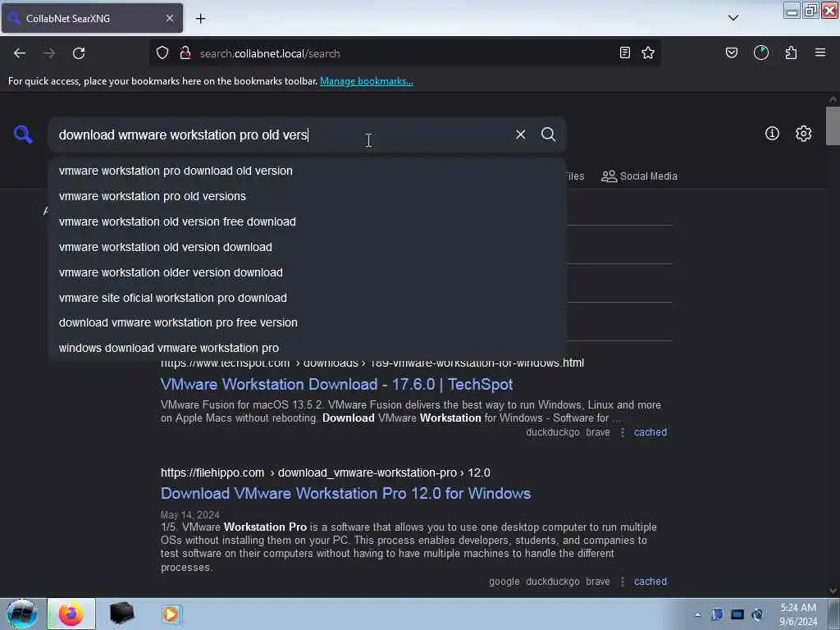
Task: Choose suggestion 'vmware workstation pro download old version'
Action: point(308,171)
